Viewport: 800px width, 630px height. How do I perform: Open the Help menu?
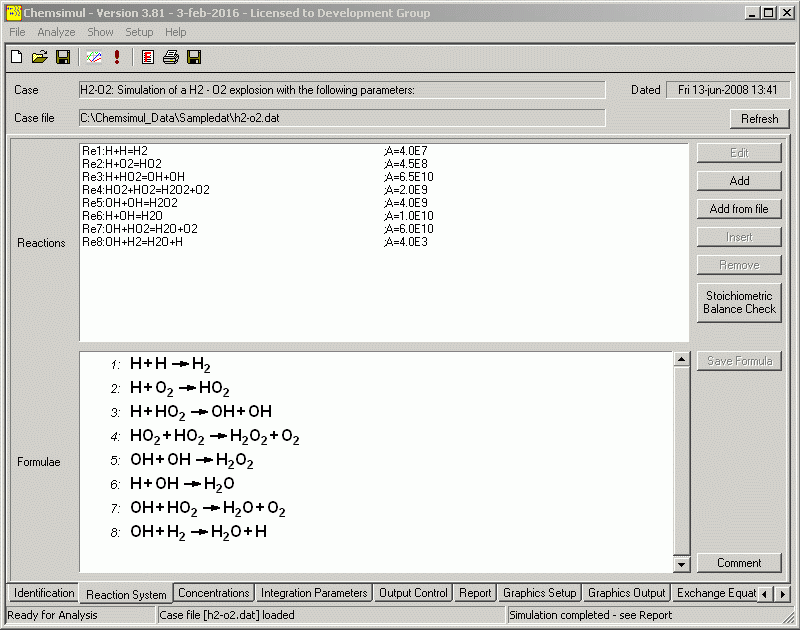coord(176,32)
